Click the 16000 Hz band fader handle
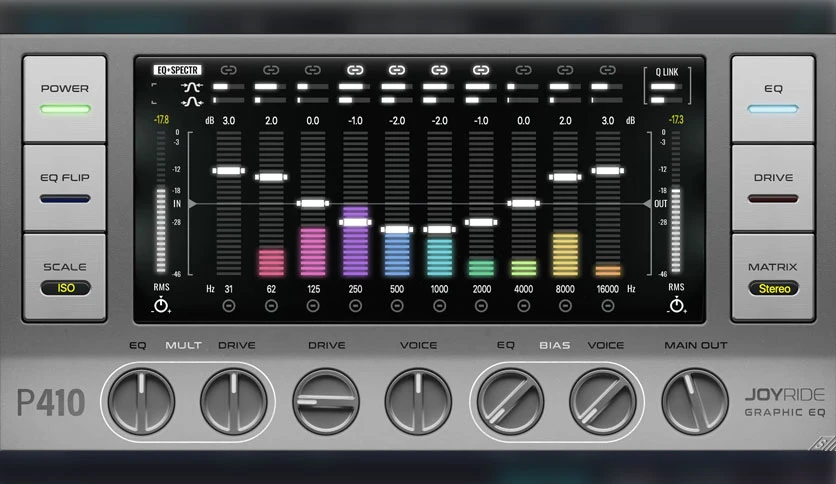Viewport: 836px width, 484px height. point(607,171)
